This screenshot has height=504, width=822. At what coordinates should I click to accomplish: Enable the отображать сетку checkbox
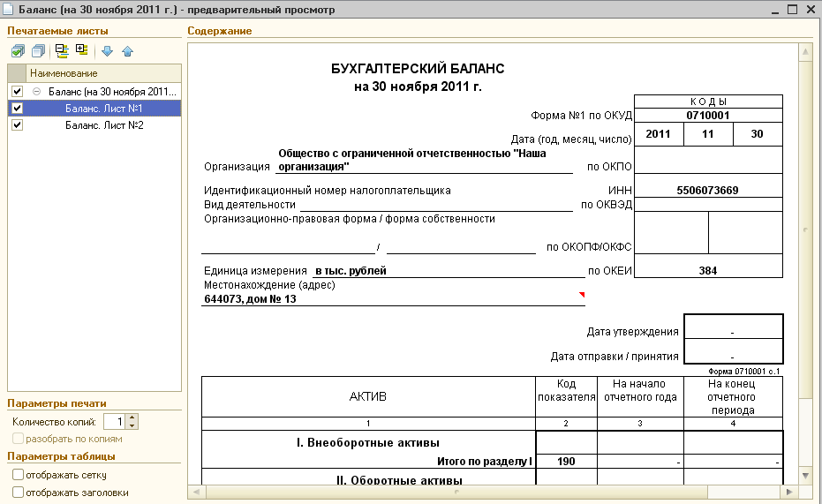click(18, 475)
